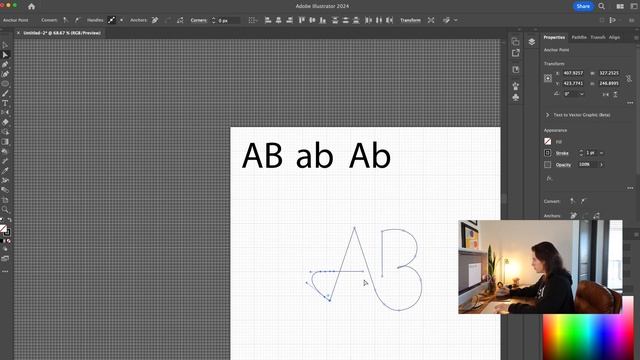
Task: Open the search icon in the title bar
Action: [602, 6]
